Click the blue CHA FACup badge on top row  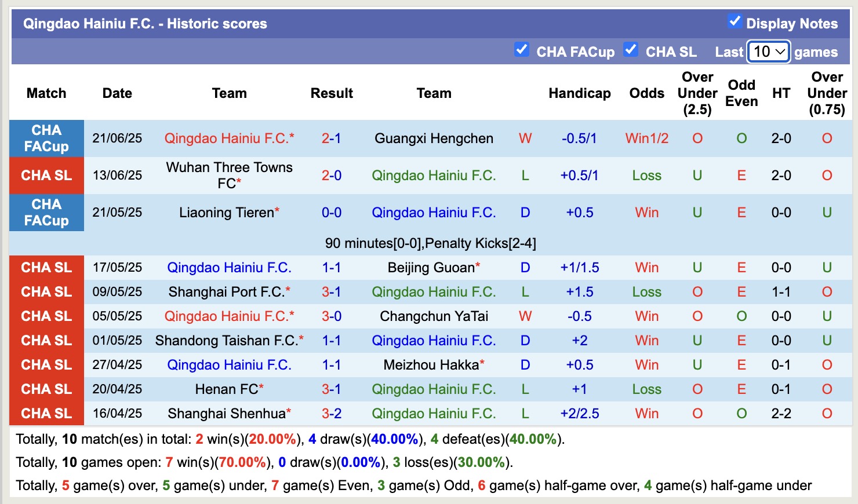point(46,138)
